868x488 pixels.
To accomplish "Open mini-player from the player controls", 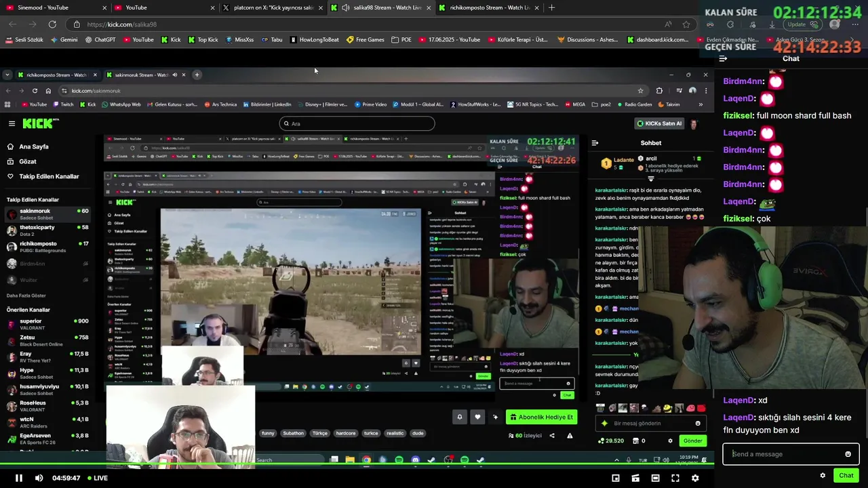I will 616,478.
